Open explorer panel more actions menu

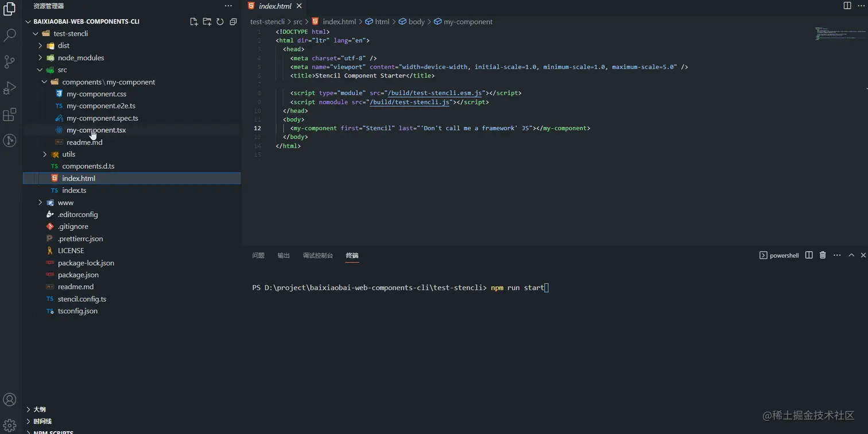(228, 6)
